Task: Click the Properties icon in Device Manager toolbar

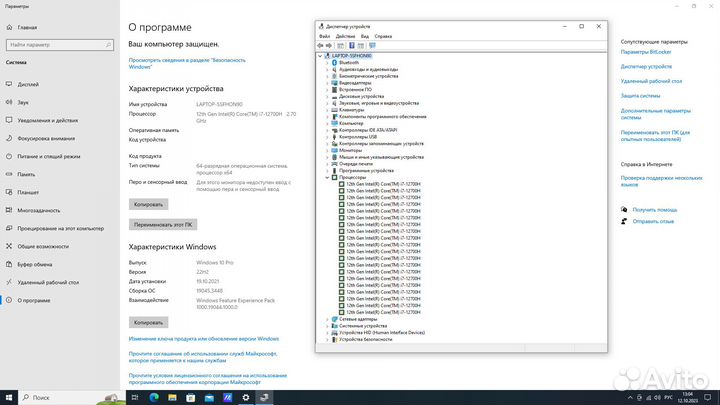Action: click(340, 45)
